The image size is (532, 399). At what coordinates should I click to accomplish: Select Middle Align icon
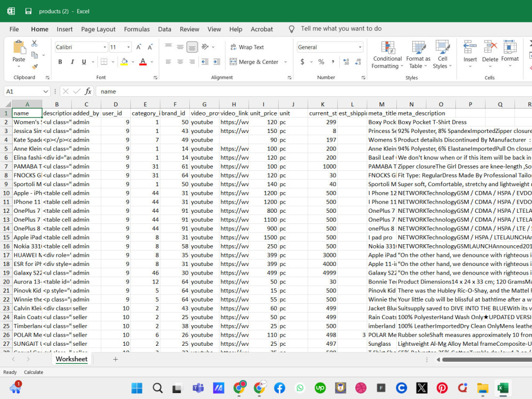pyautogui.click(x=180, y=47)
